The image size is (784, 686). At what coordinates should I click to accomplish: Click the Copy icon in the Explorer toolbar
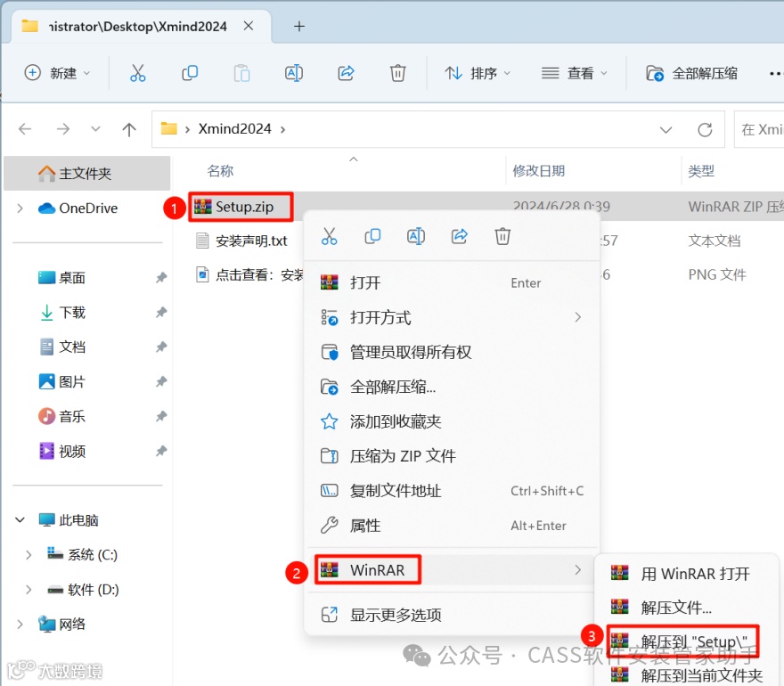[190, 73]
